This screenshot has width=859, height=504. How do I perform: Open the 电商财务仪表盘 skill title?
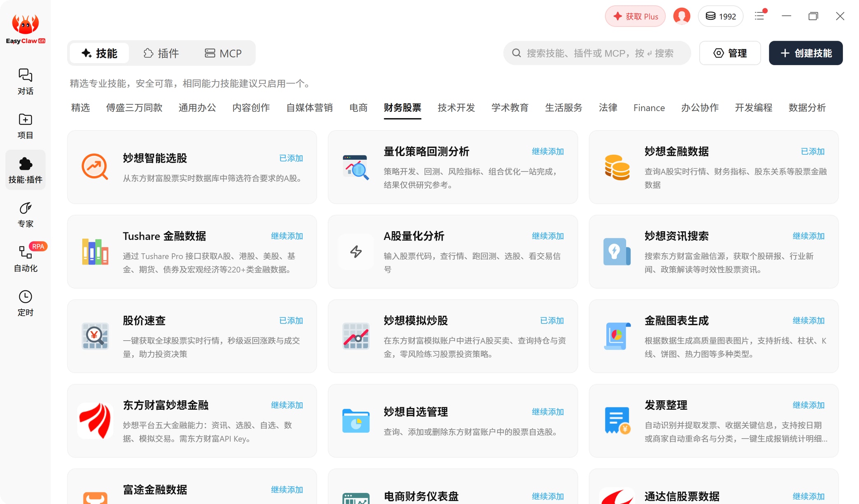(x=421, y=496)
